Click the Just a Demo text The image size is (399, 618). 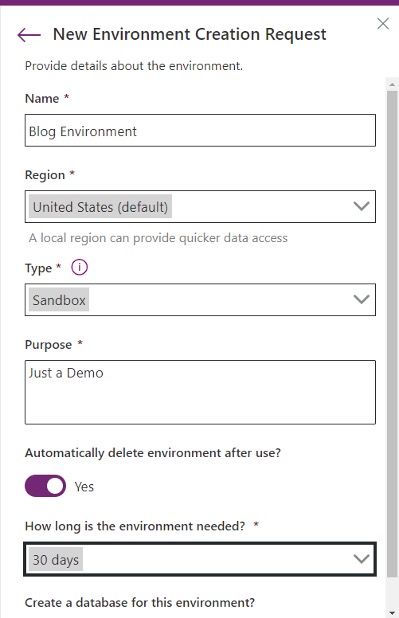point(66,373)
